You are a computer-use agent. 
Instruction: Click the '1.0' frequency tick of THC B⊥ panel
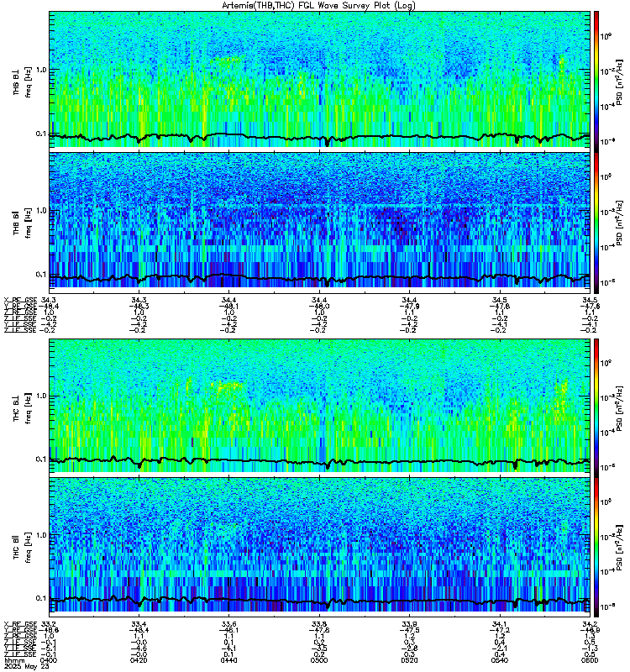[41, 396]
